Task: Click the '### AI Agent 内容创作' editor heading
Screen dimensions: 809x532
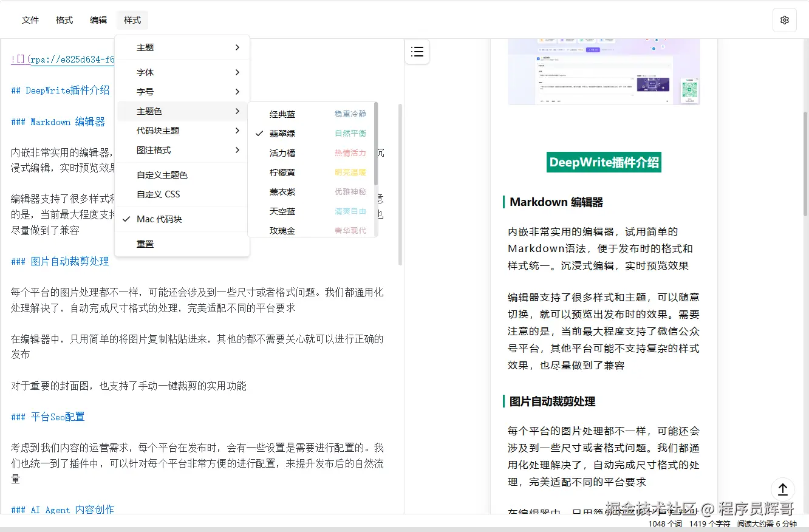Action: (63, 510)
